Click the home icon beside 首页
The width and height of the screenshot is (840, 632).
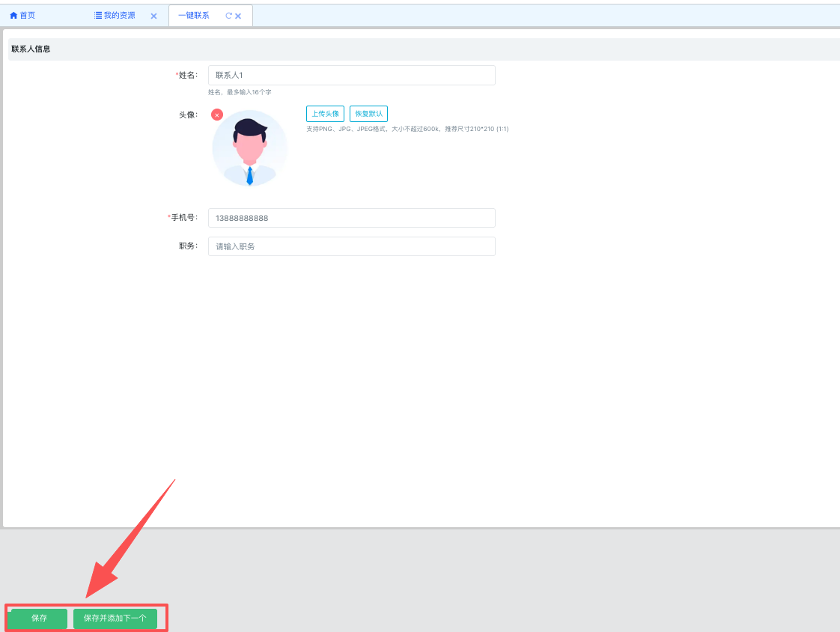click(x=13, y=16)
